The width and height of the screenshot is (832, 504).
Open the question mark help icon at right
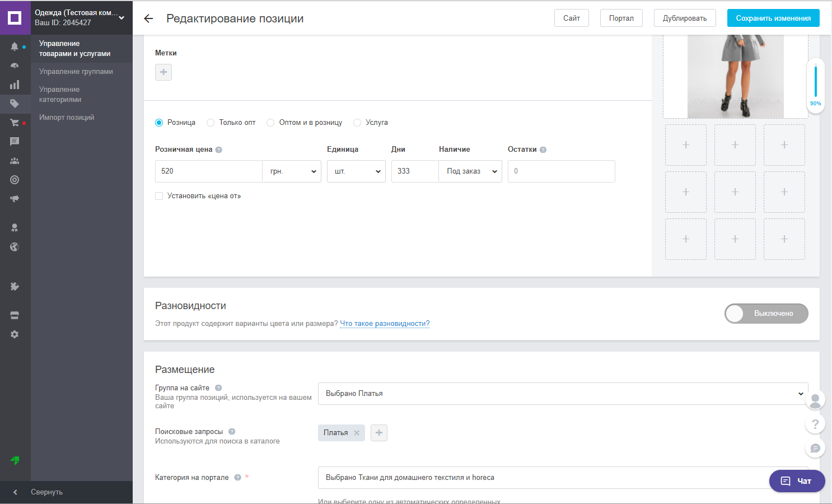(x=815, y=424)
